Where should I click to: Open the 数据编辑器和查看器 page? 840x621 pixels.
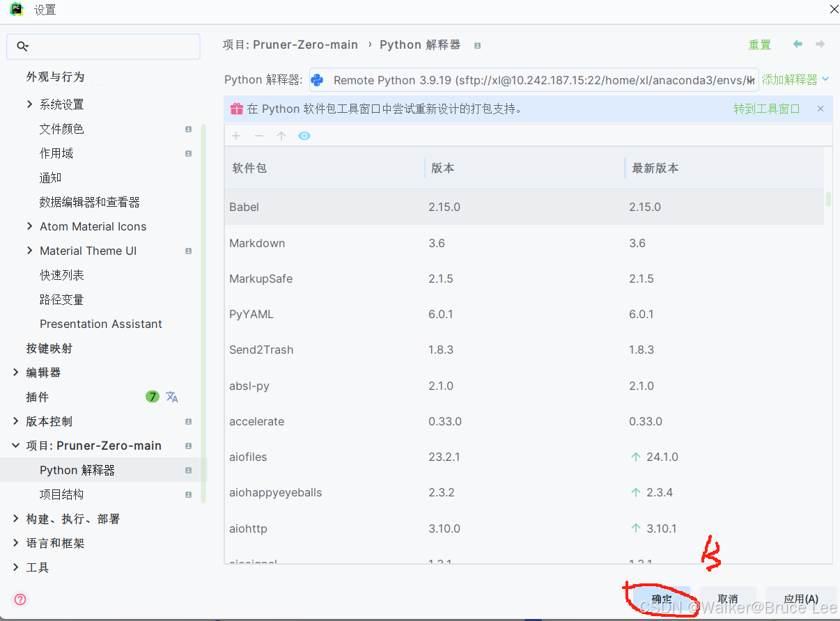(90, 202)
